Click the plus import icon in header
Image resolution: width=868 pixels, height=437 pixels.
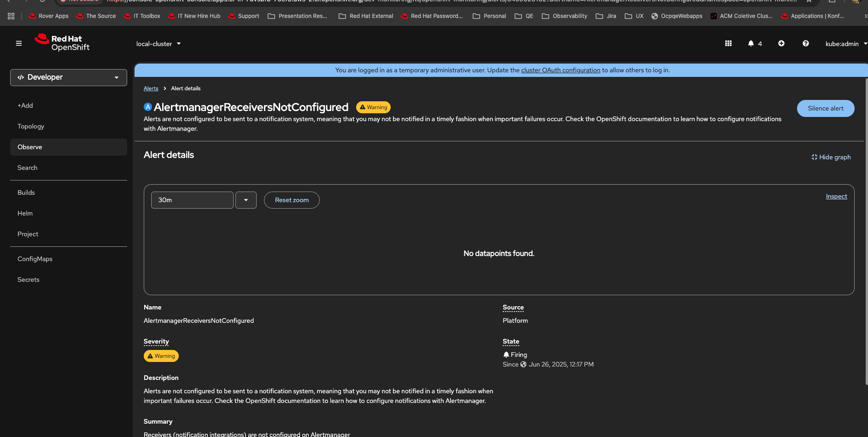tap(781, 43)
